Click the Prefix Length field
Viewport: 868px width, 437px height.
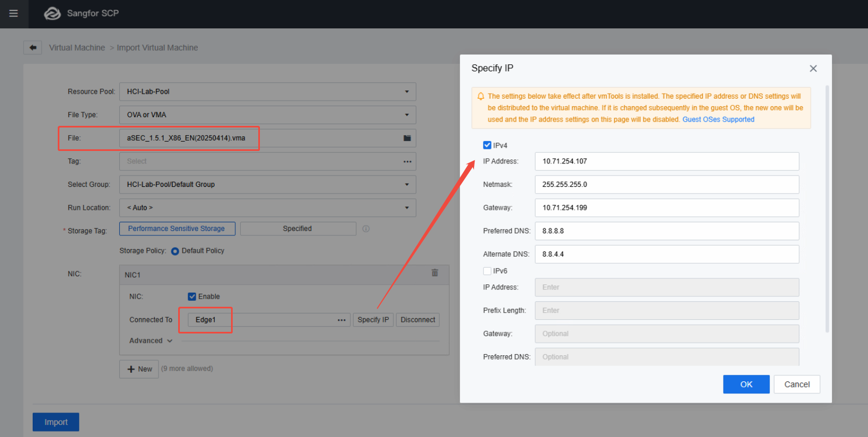[x=667, y=311]
